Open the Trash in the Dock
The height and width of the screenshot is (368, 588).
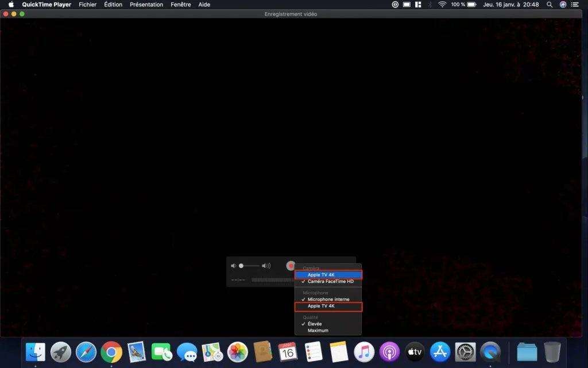(x=552, y=352)
